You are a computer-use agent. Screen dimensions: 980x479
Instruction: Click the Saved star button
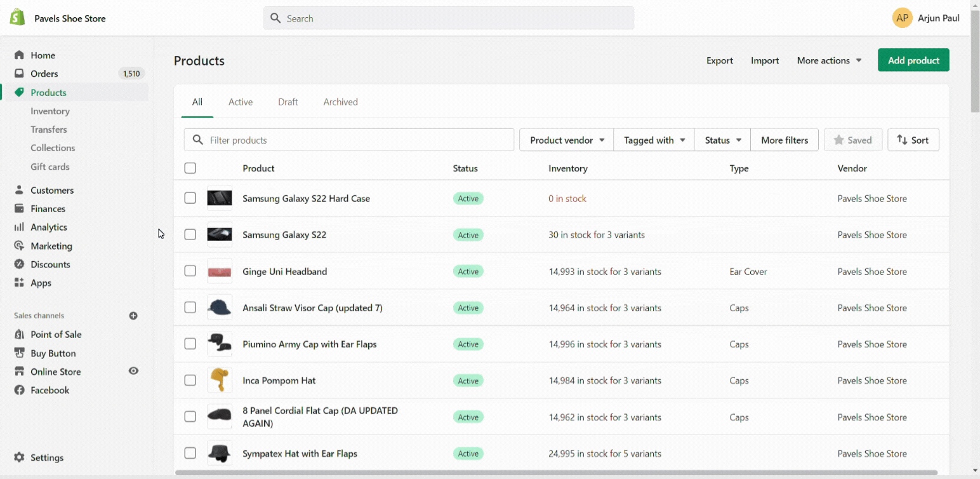852,140
